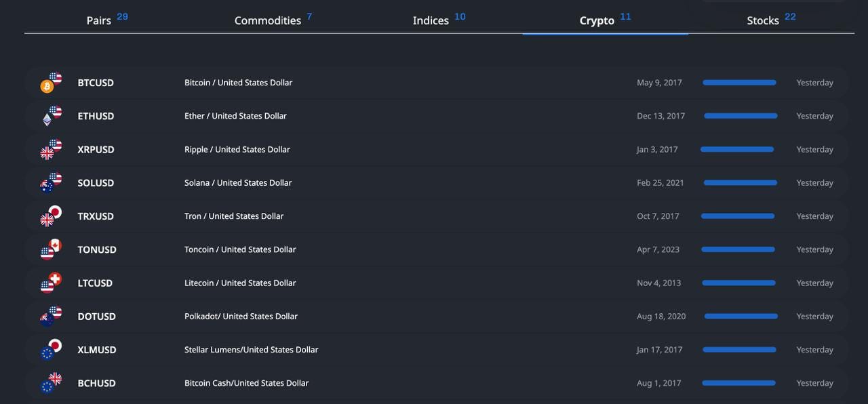Viewport: 868px width, 404px height.
Task: Click the Ether / United States Dollar description
Action: point(235,116)
